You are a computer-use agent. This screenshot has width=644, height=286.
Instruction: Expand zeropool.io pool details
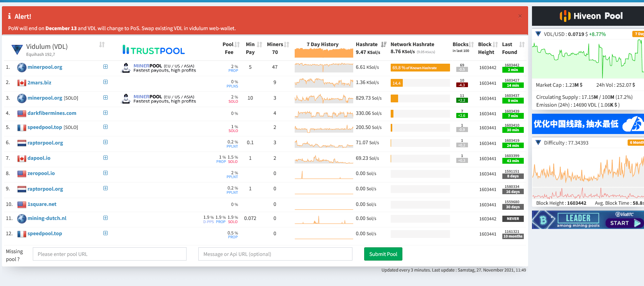(105, 173)
